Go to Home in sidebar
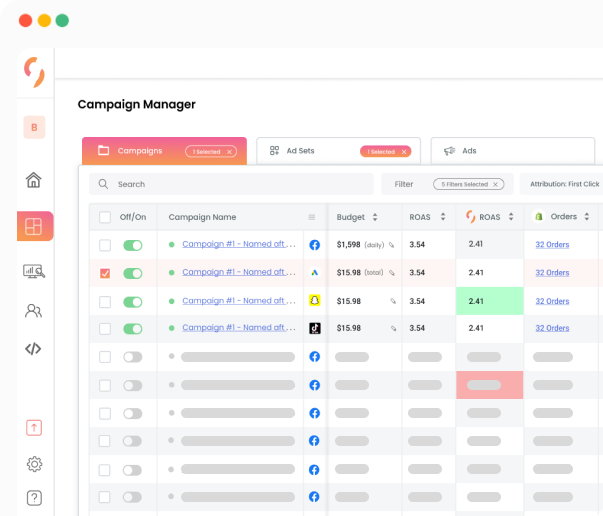 click(33, 180)
